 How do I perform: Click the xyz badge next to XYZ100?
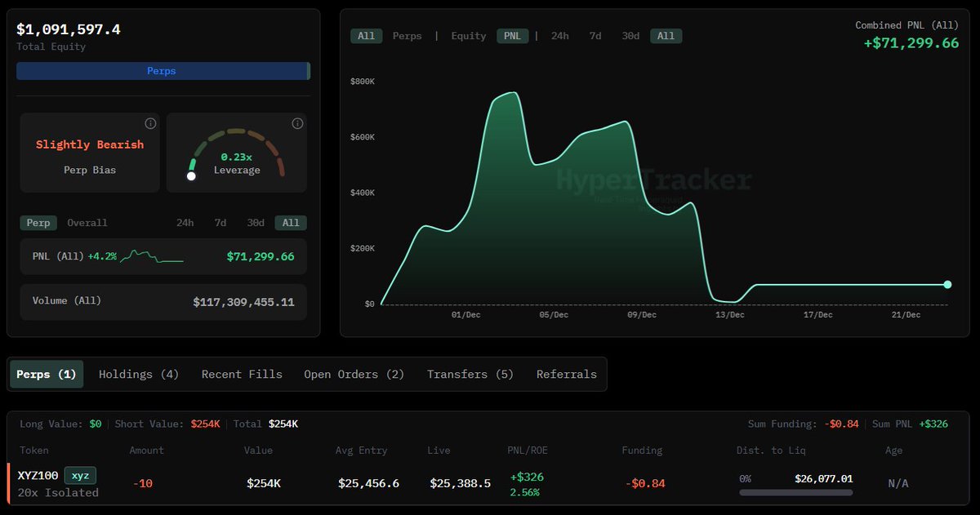81,476
